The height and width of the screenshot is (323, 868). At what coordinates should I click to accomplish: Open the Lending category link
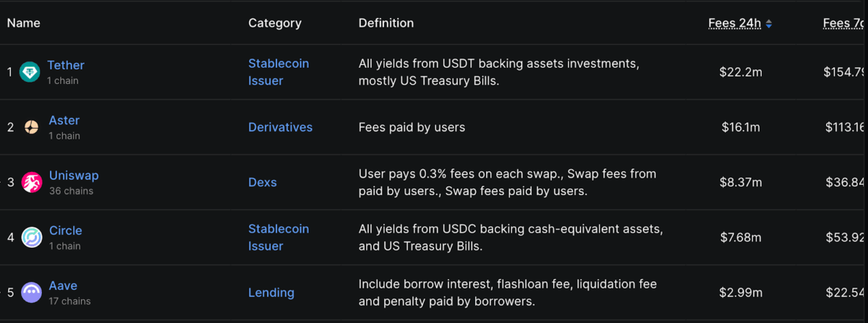click(271, 293)
